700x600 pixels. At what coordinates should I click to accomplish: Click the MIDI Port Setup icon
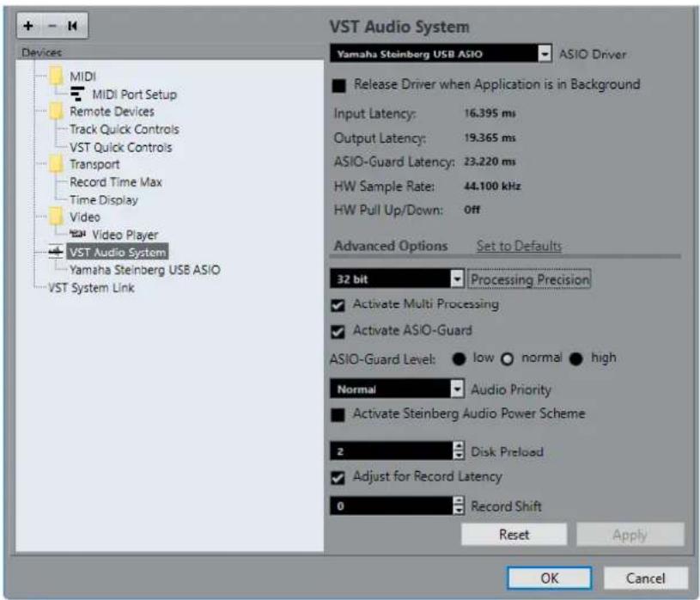click(77, 94)
